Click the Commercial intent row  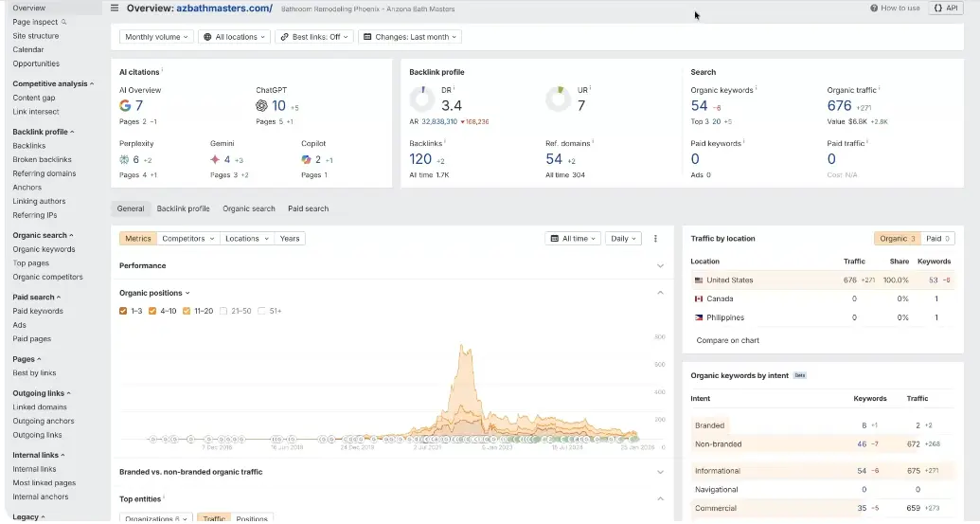coord(823,508)
